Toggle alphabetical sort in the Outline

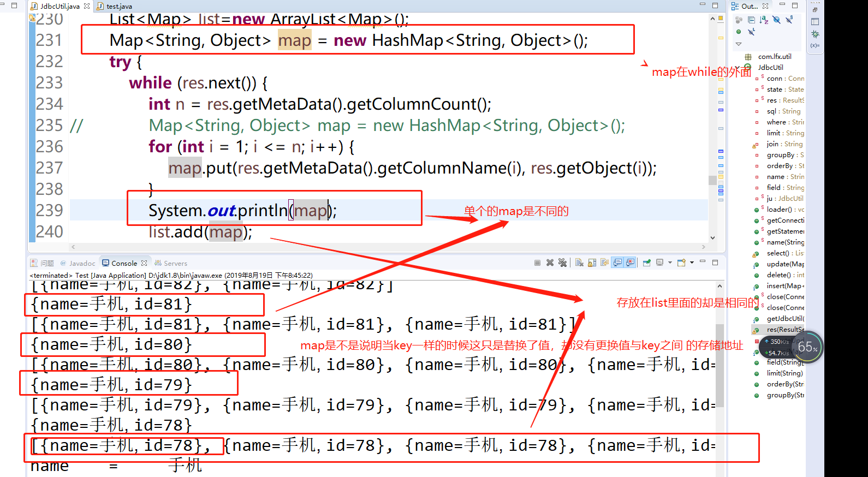[x=764, y=20]
